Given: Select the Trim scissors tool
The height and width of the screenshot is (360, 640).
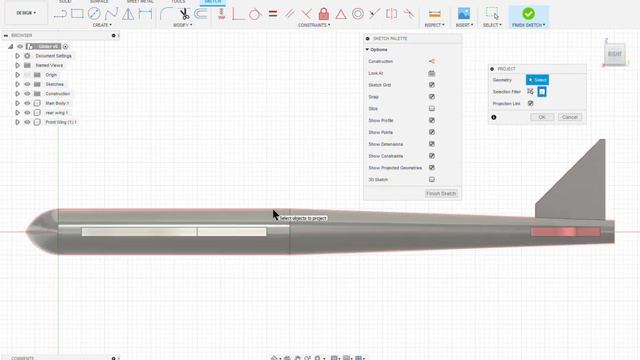Looking at the screenshot, I should coord(184,14).
